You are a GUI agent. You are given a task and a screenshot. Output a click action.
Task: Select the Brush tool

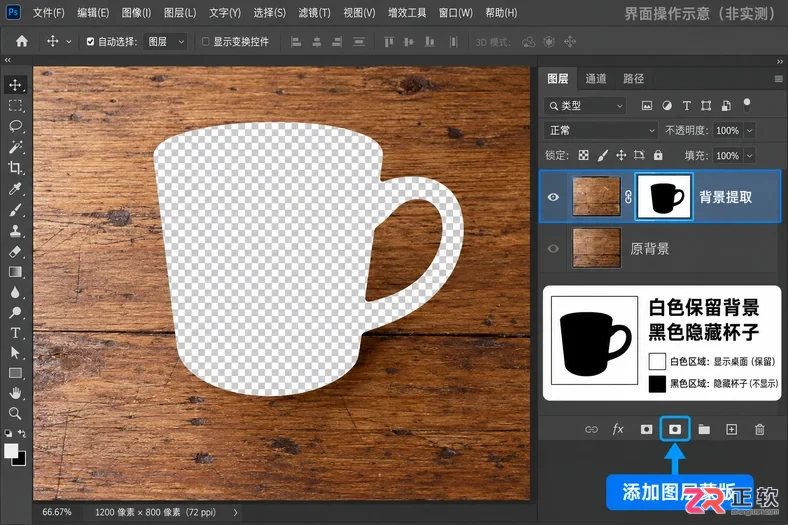pyautogui.click(x=15, y=210)
